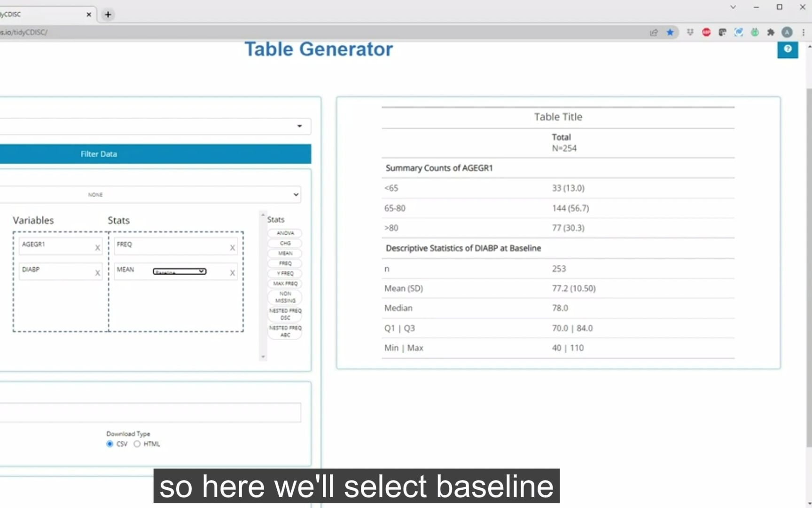Select the NESTED FREQ DSC stat

(285, 314)
